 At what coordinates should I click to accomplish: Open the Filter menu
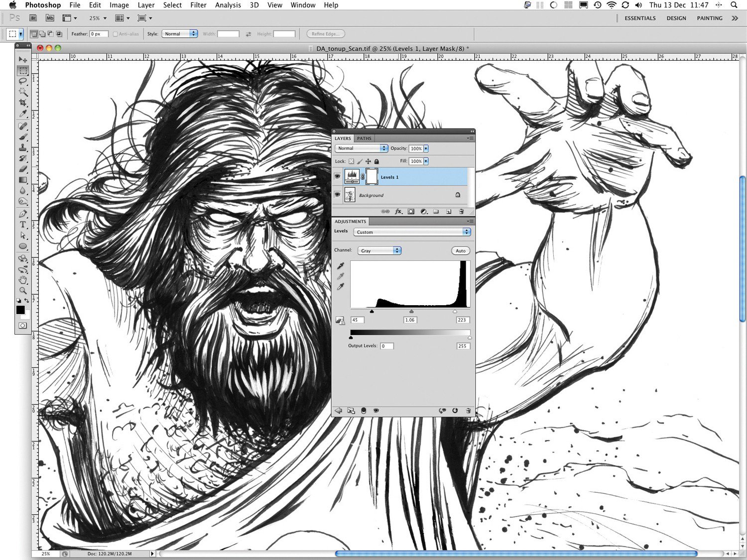198,5
